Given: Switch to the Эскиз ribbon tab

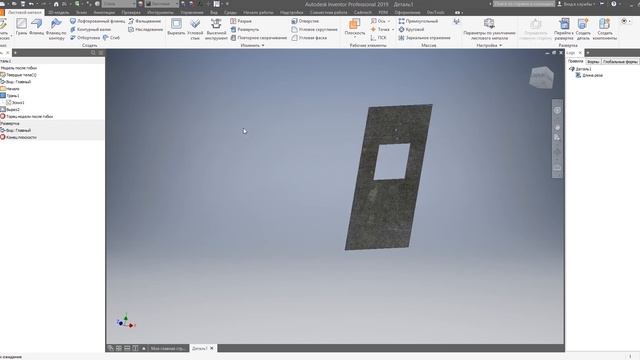Looking at the screenshot, I should point(81,12).
